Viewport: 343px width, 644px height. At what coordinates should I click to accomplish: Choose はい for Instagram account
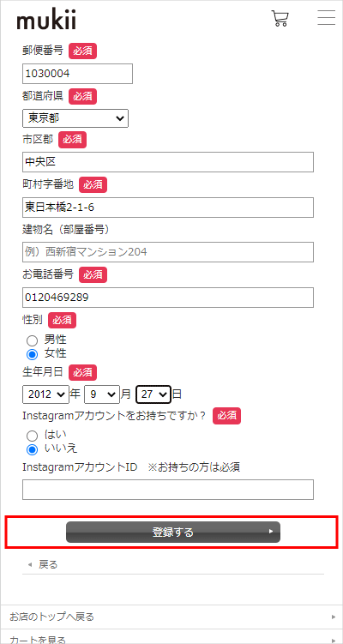click(x=32, y=436)
